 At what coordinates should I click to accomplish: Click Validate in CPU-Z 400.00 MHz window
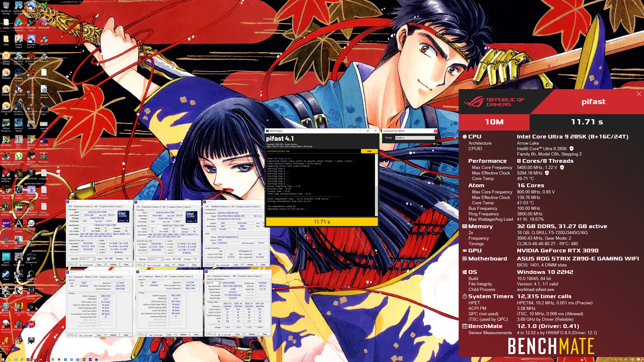(x=113, y=264)
